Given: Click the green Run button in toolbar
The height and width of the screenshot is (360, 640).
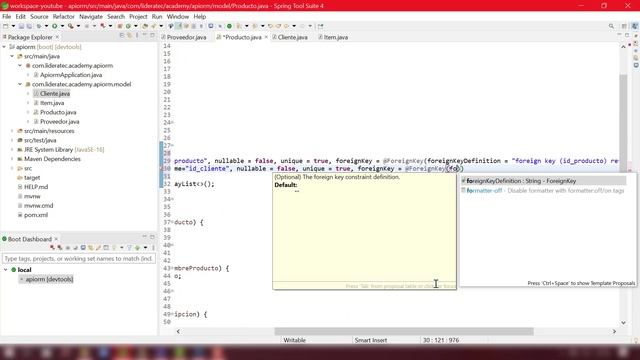Looking at the screenshot, I should click(x=54, y=26).
